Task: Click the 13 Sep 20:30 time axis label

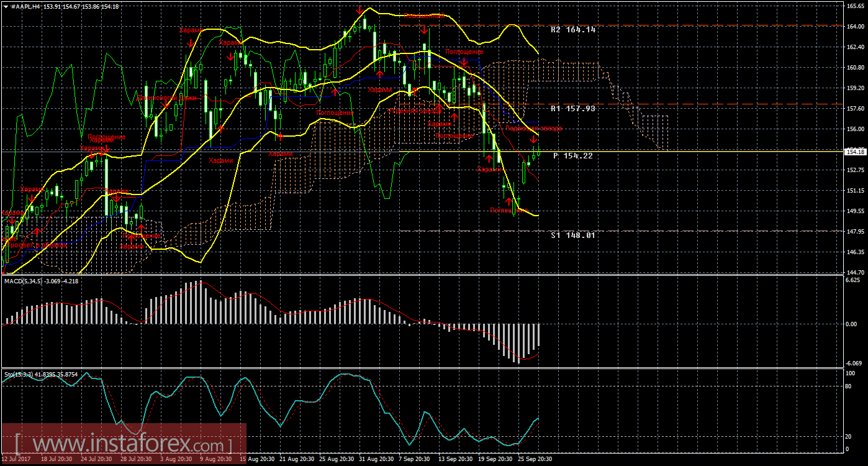Action: pos(455,459)
